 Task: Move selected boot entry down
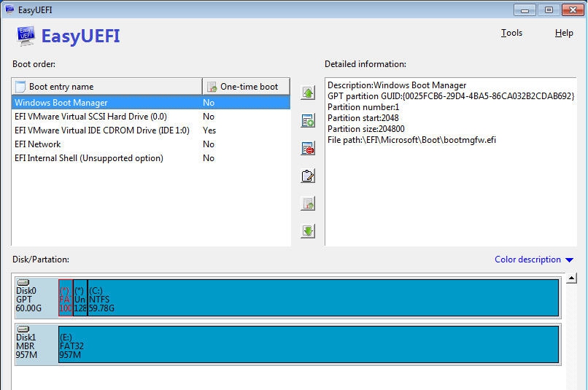308,231
